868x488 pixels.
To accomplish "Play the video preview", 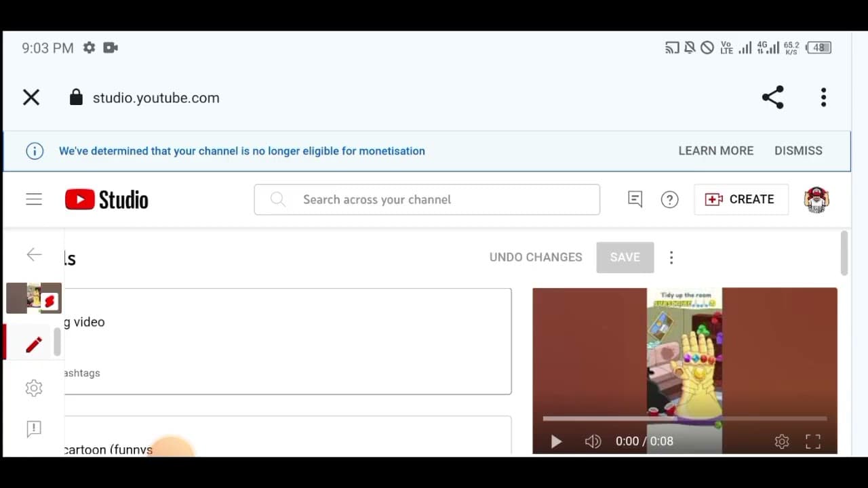I will tap(556, 442).
